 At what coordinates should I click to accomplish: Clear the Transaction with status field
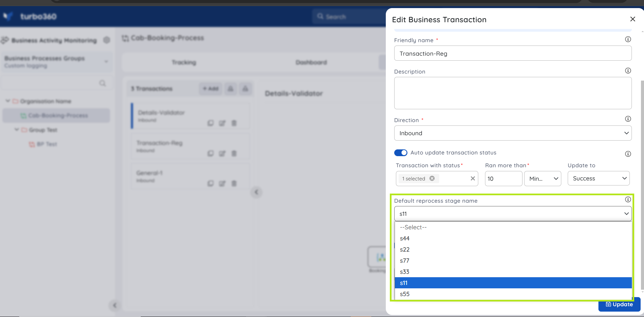473,178
